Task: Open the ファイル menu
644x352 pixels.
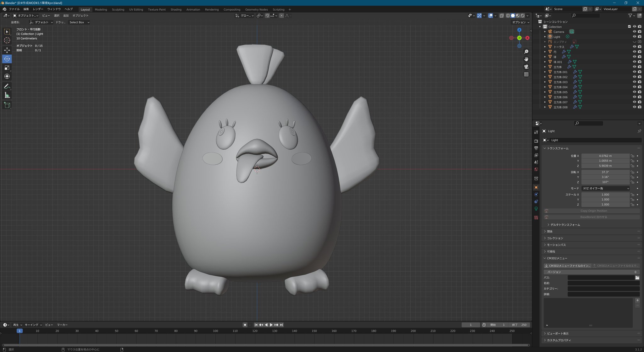Action: click(x=14, y=9)
